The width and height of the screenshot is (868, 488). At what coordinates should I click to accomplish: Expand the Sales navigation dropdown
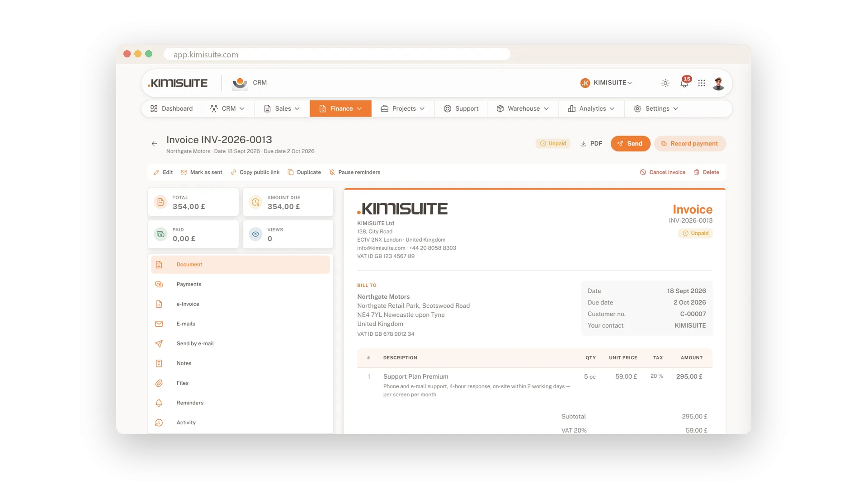click(282, 109)
